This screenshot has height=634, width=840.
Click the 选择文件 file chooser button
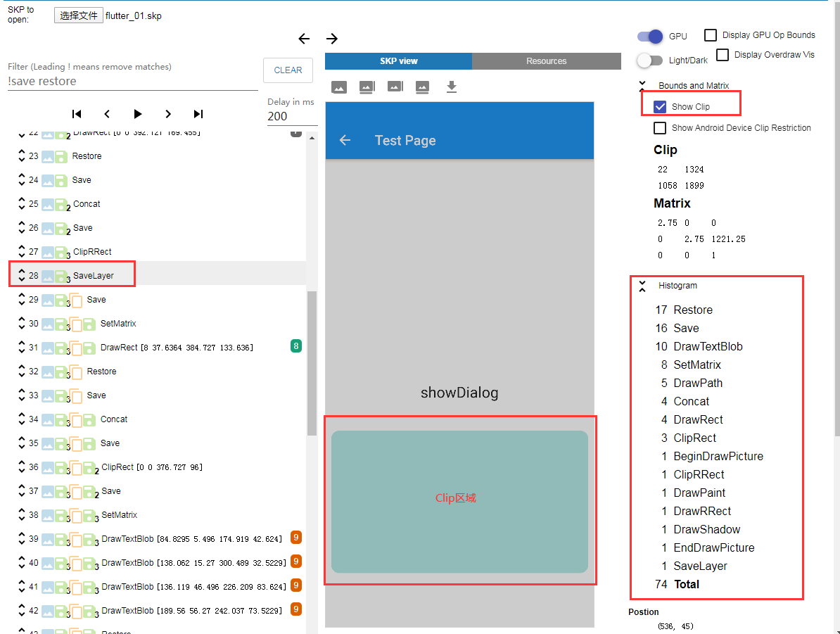tap(79, 15)
